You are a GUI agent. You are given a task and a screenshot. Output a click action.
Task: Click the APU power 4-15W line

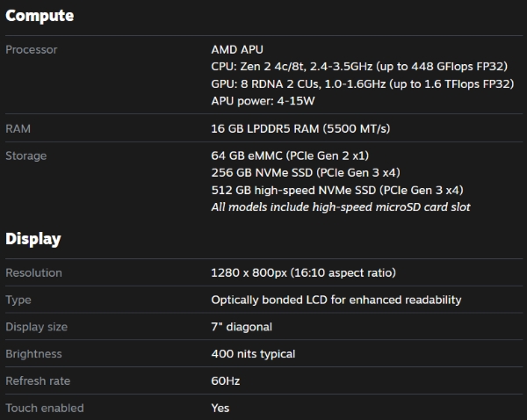click(x=263, y=101)
